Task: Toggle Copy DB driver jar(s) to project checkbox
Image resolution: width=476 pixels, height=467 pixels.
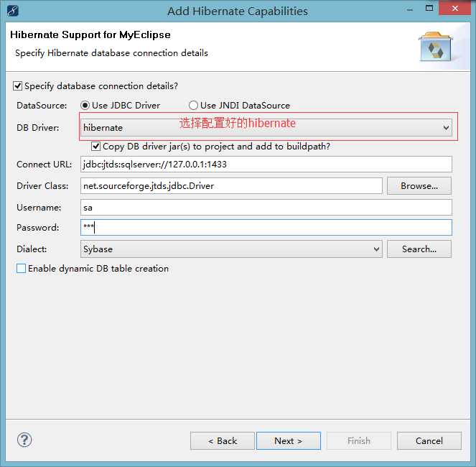Action: tap(95, 147)
